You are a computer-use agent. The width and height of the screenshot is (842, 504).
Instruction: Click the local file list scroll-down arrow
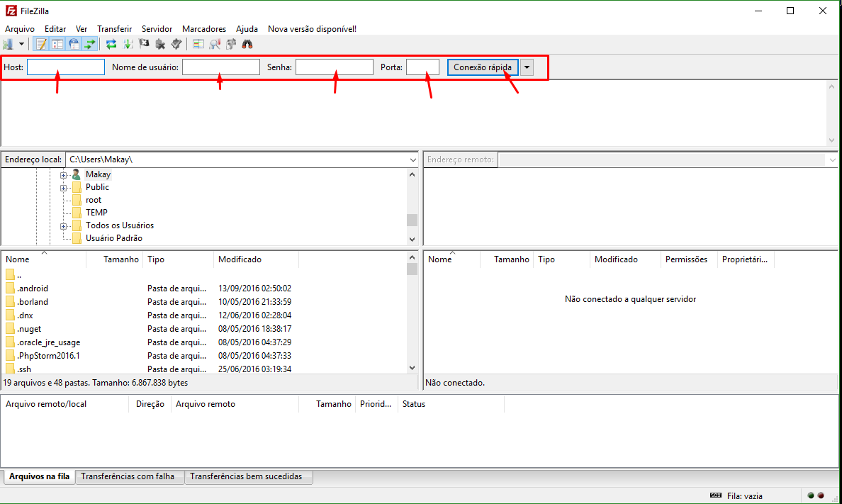(412, 368)
